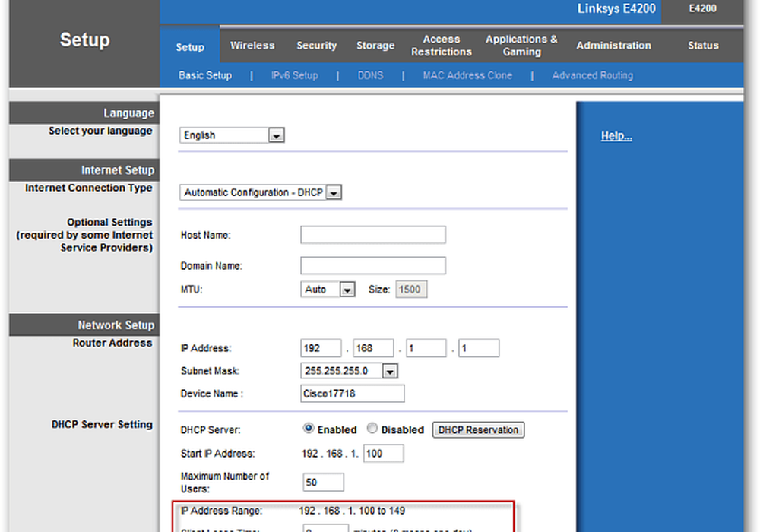This screenshot has width=760, height=532.
Task: Open the English language dropdown
Action: [x=232, y=135]
